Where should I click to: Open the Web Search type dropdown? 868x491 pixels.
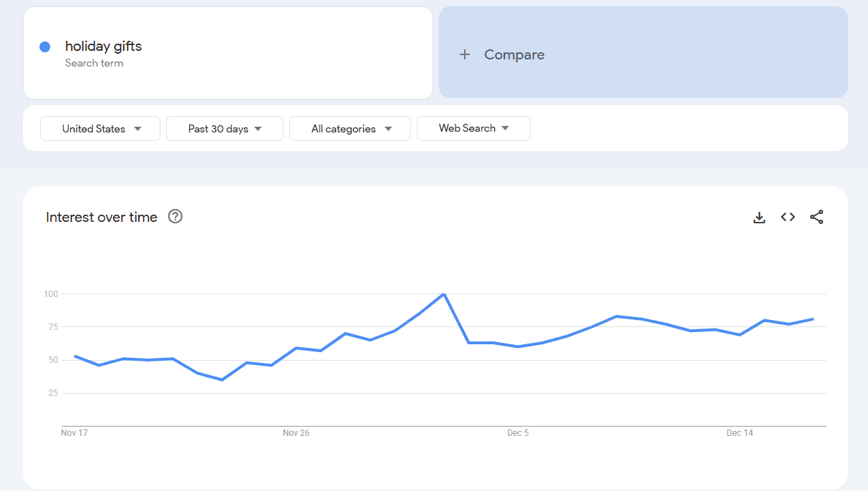click(x=473, y=128)
